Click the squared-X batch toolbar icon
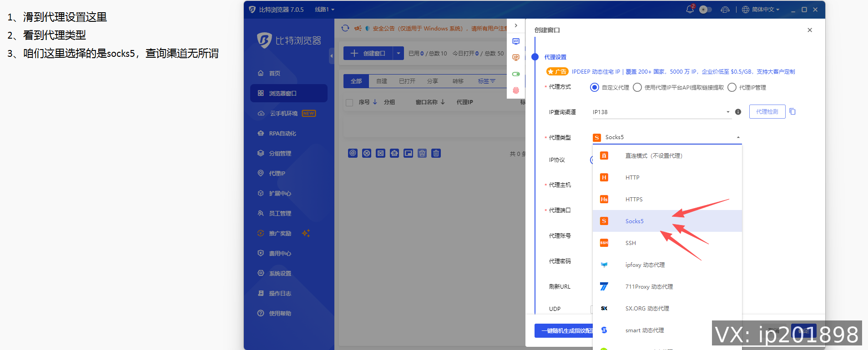Viewport: 868px width, 350px height. tap(381, 153)
